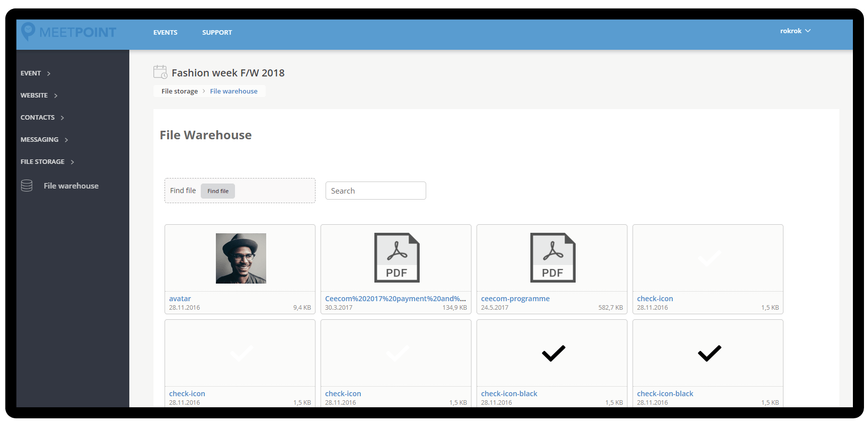Click the 134,9 KB size label
The width and height of the screenshot is (868, 448).
point(454,308)
